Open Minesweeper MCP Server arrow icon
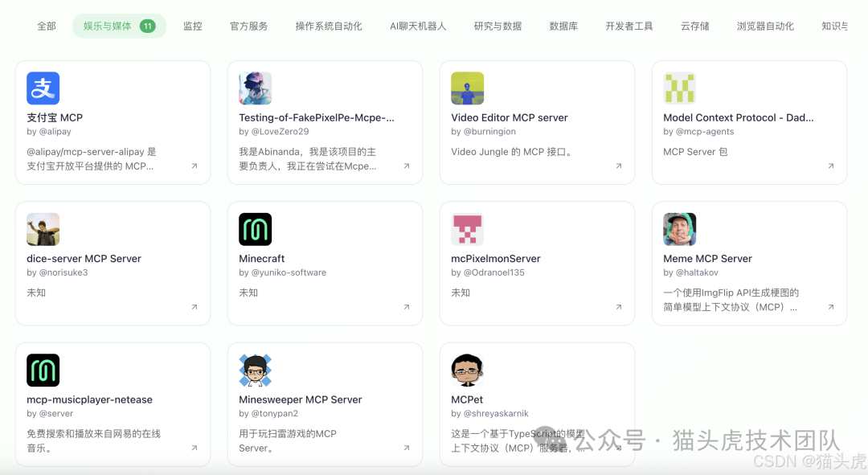The width and height of the screenshot is (868, 475). 407,448
